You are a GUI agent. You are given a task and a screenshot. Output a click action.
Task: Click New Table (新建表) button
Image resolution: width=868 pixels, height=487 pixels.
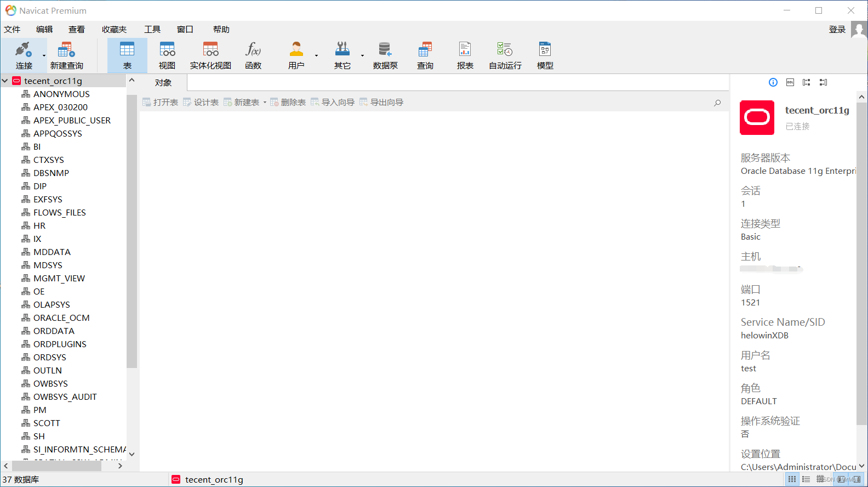coord(241,103)
